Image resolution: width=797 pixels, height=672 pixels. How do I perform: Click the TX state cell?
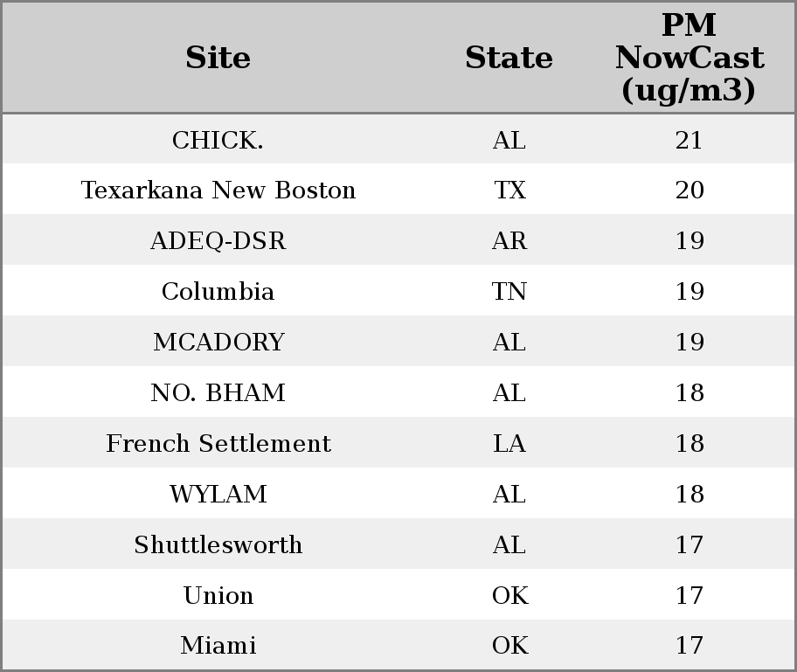(x=509, y=191)
